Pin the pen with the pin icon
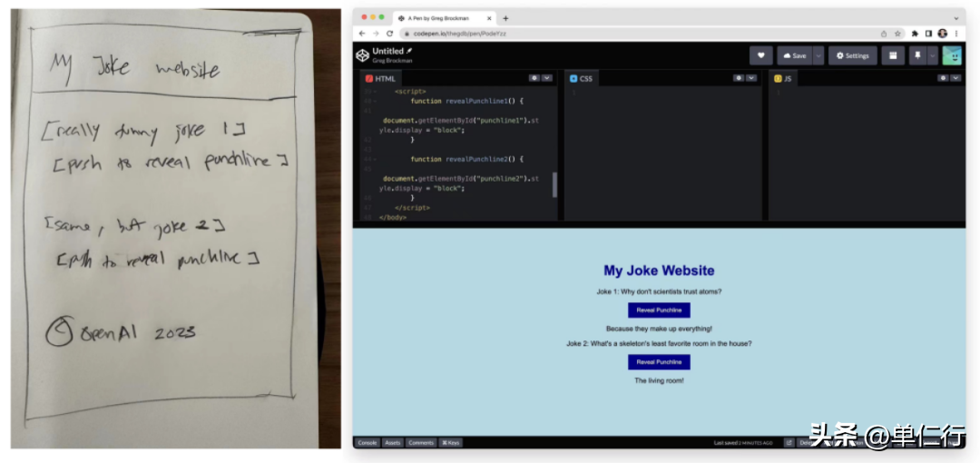 point(917,55)
